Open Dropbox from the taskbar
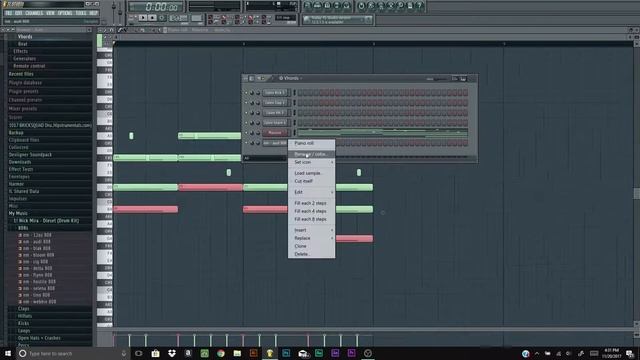The image size is (640, 360). (172, 353)
